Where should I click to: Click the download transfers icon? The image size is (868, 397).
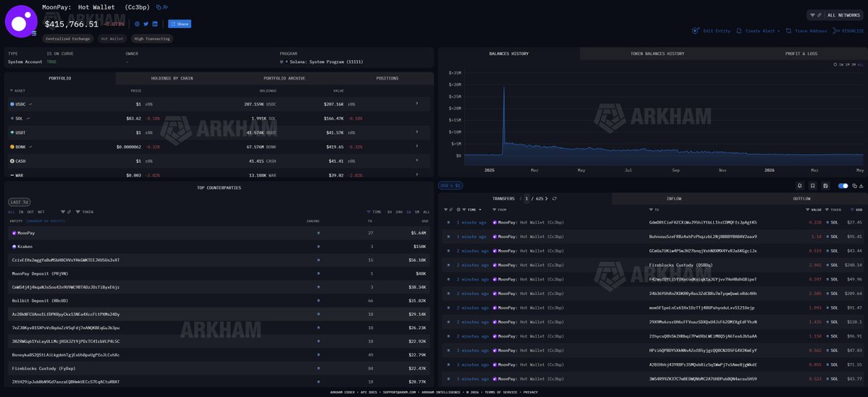(x=861, y=186)
